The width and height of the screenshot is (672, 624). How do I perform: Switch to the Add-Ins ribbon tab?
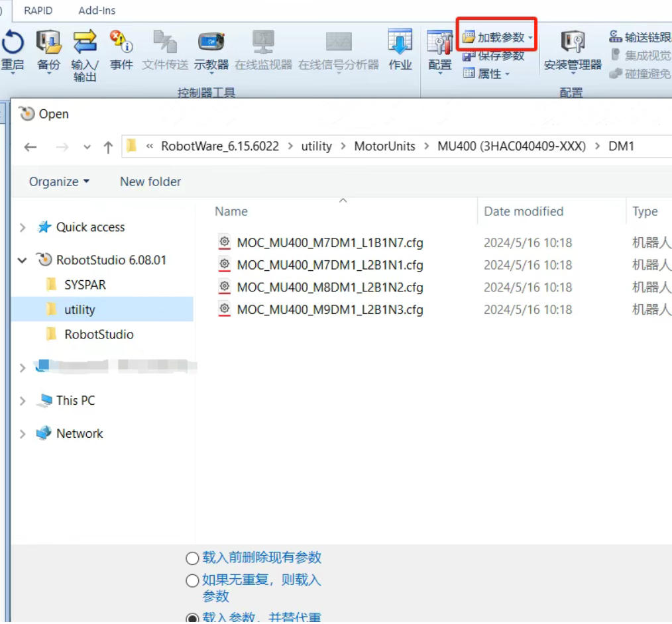[x=97, y=11]
